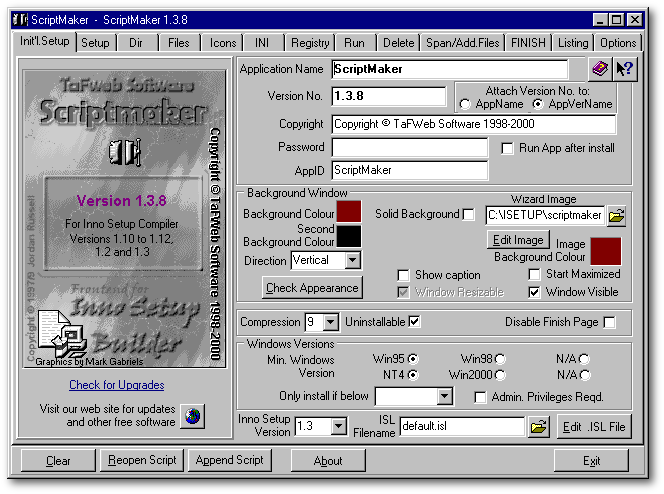This screenshot has width=664, height=494.
Task: Check Disable Finish Page option
Action: 609,322
